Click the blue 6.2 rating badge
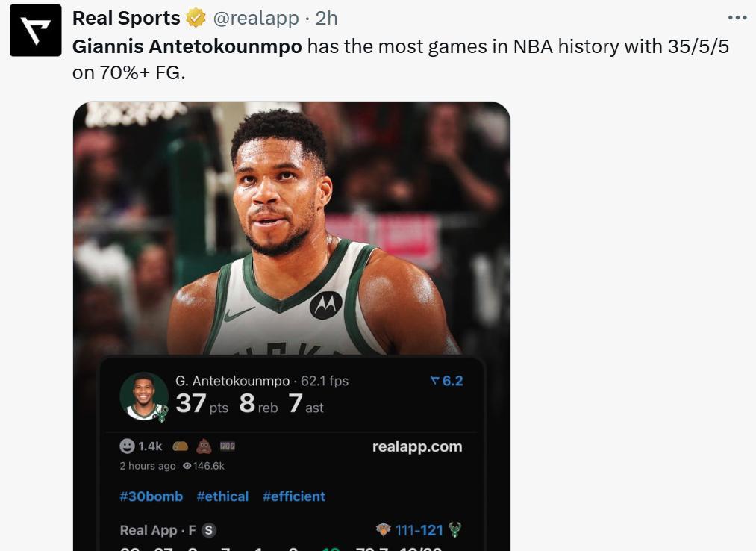This screenshot has height=551, width=756. point(447,381)
